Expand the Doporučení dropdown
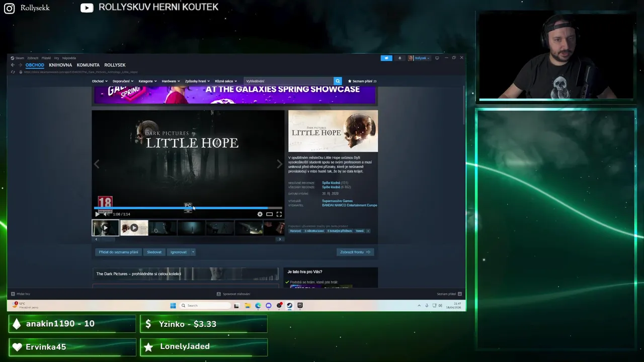 coord(123,81)
